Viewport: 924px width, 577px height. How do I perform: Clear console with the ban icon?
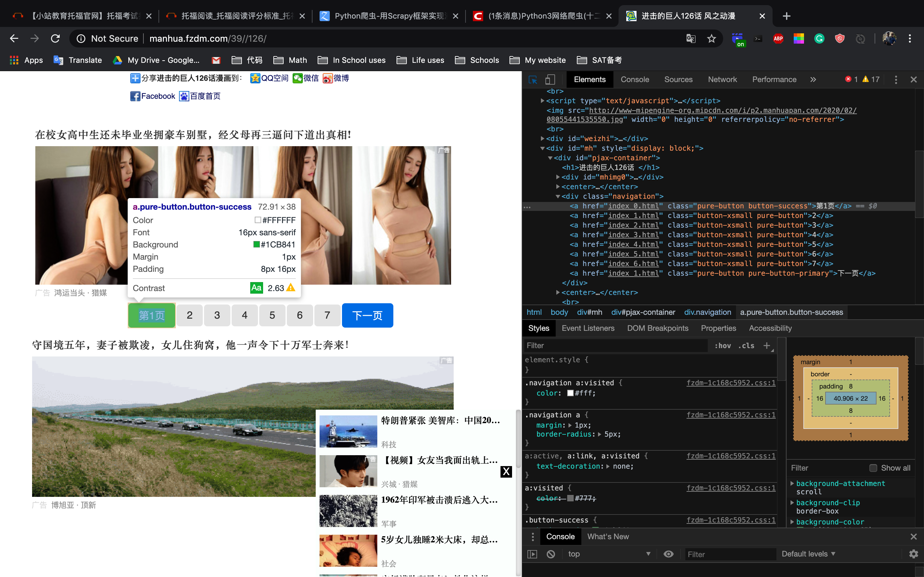point(551,554)
